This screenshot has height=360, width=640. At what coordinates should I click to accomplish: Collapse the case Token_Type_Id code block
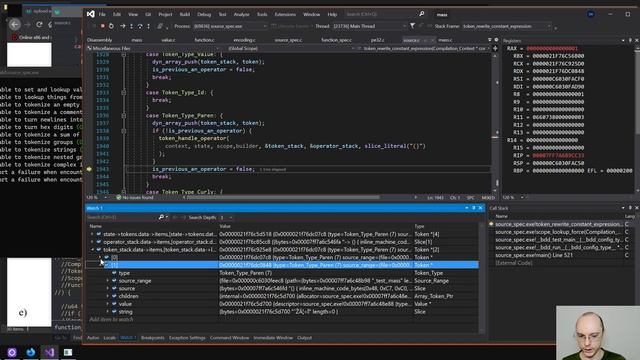(124, 93)
